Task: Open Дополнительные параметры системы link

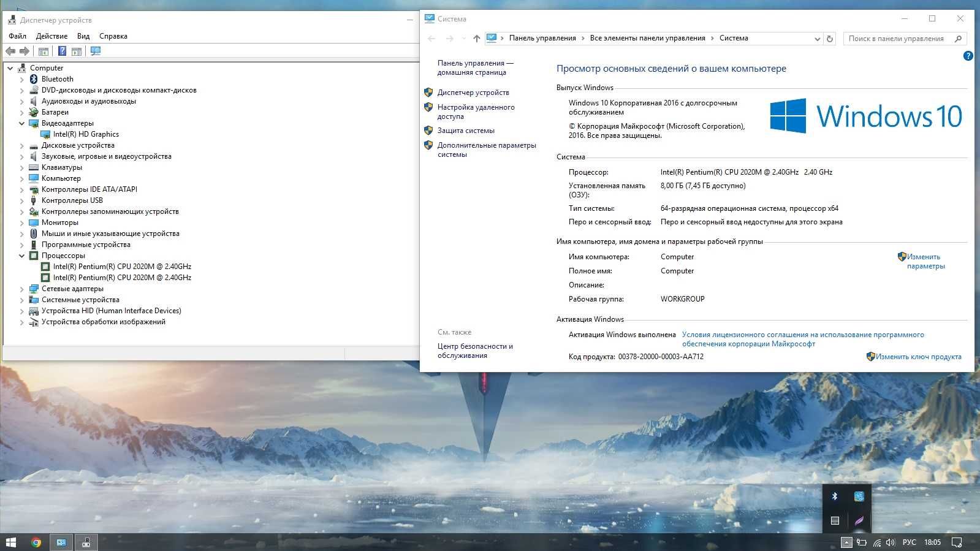Action: [487, 150]
